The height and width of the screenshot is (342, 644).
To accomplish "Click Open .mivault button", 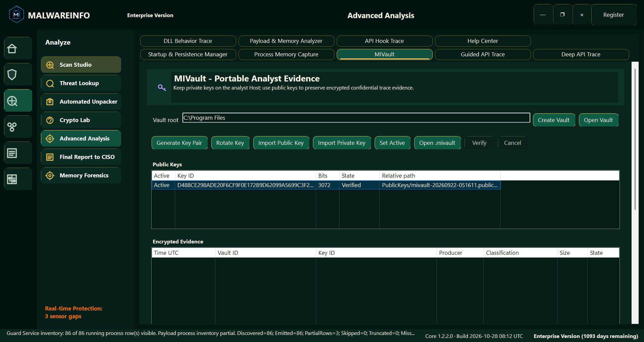I will [437, 143].
